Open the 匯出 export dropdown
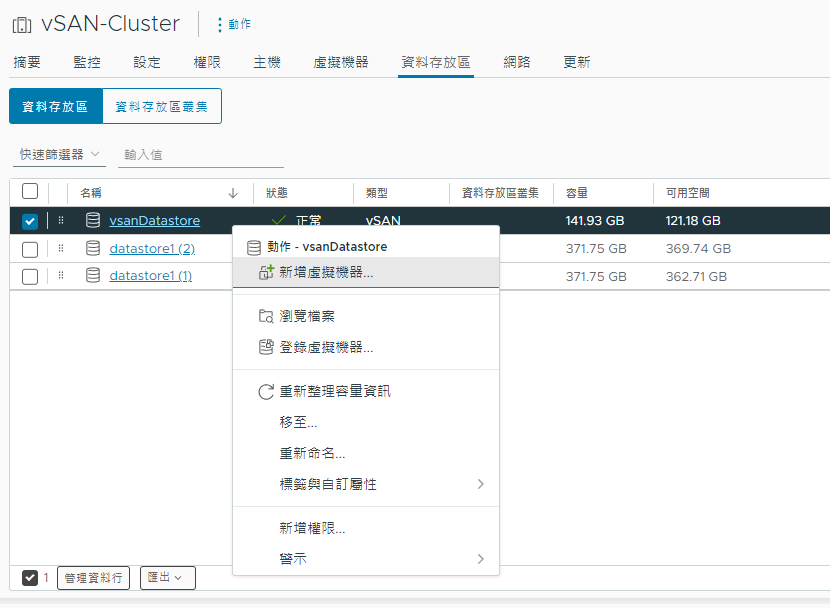The height and width of the screenshot is (608, 830). click(168, 577)
